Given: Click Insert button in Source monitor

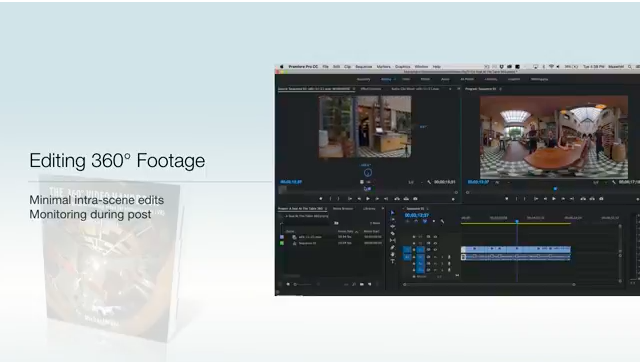Looking at the screenshot, I should [397, 199].
